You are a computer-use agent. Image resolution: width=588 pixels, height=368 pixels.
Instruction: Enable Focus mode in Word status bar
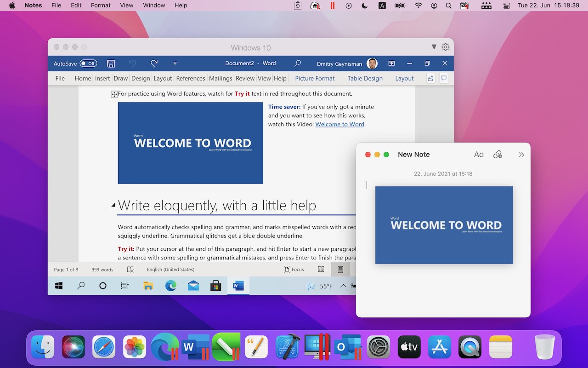294,270
